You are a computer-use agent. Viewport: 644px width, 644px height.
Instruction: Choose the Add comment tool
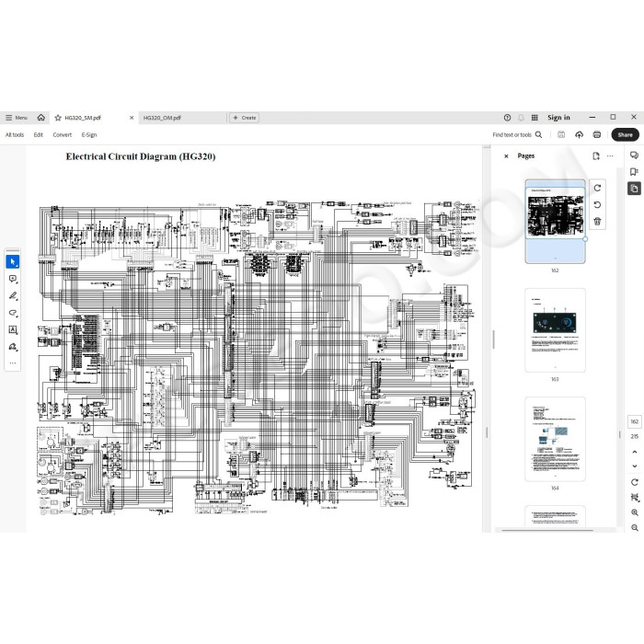click(13, 279)
